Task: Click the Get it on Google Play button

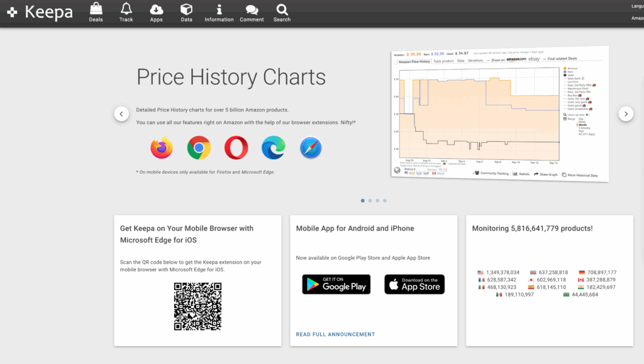Action: coord(336,284)
